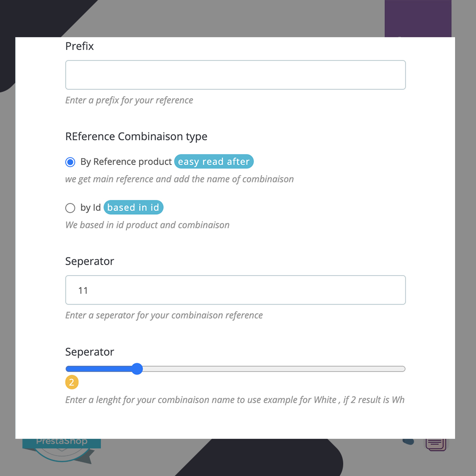Click the second "Seperator" heading above slider

(x=89, y=352)
